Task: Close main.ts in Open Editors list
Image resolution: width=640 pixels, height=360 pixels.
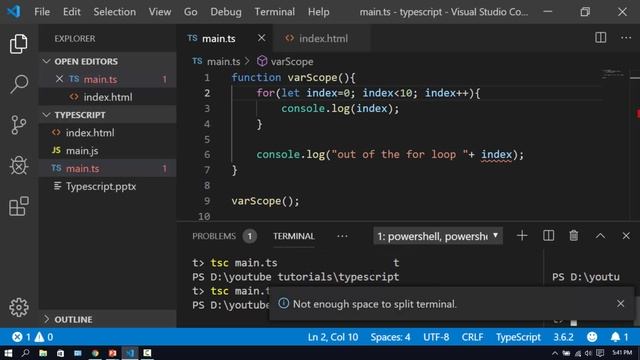Action: [59, 79]
